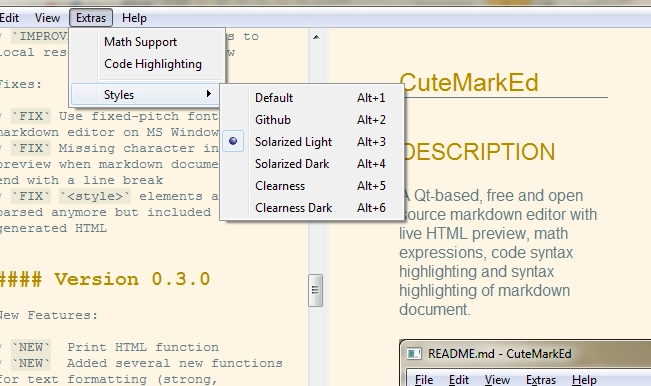Screen dimensions: 651x386
Task: Click the DESCRIPTION heading in the preview
Action: [x=478, y=152]
